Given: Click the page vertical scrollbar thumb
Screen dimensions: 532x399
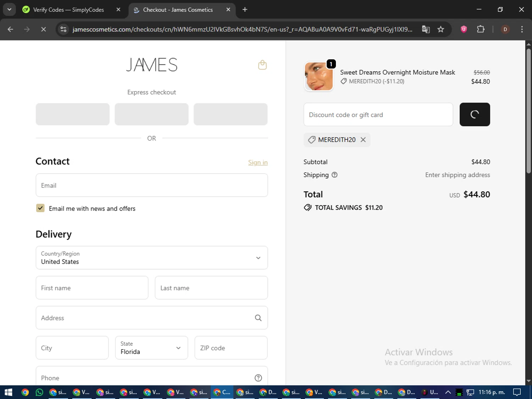Looking at the screenshot, I should (528, 111).
